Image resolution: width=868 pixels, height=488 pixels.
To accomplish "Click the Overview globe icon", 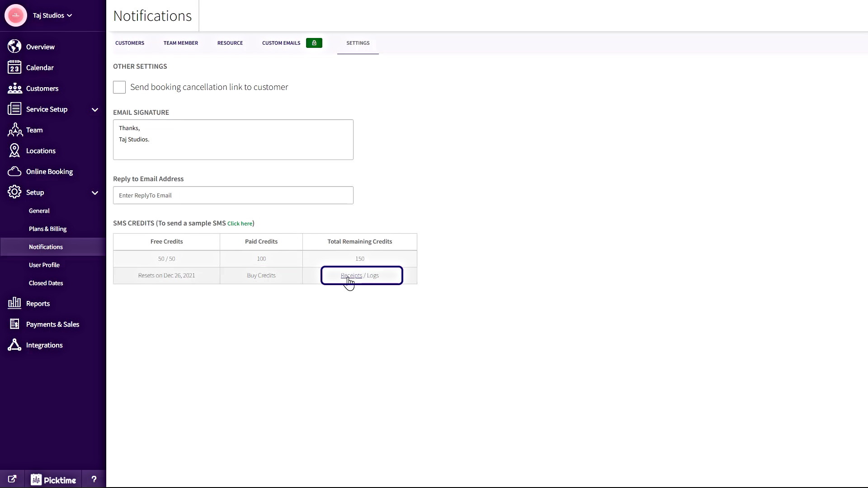I will (x=14, y=47).
